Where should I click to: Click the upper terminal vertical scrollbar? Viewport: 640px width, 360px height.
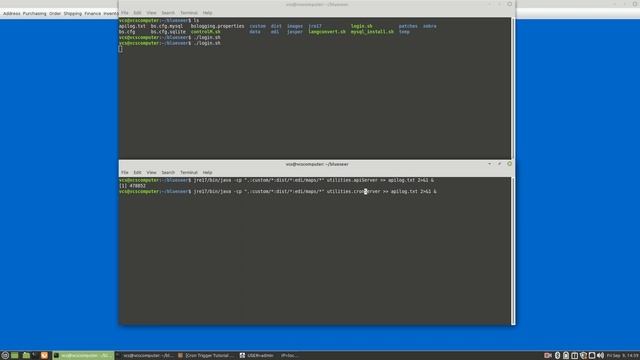pyautogui.click(x=513, y=88)
